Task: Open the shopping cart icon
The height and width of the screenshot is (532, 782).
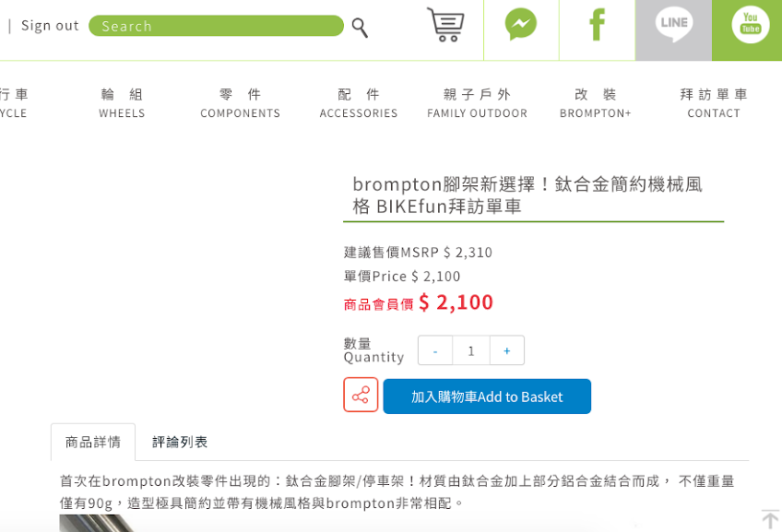Action: click(x=445, y=24)
